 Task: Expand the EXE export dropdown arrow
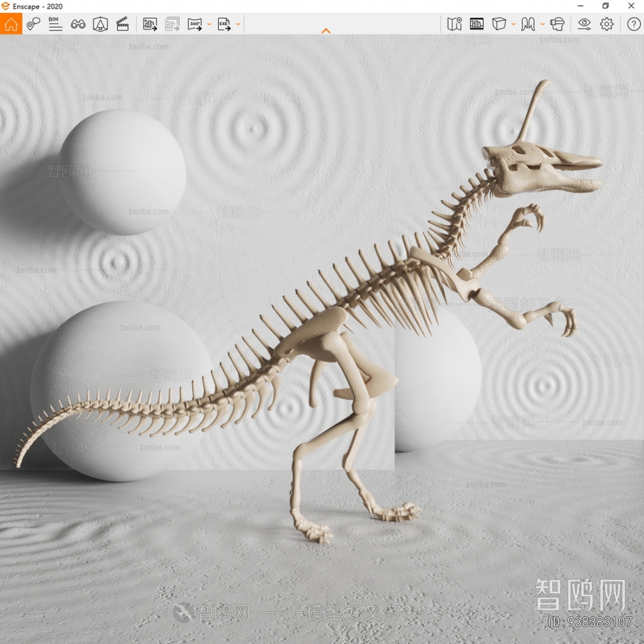click(238, 24)
